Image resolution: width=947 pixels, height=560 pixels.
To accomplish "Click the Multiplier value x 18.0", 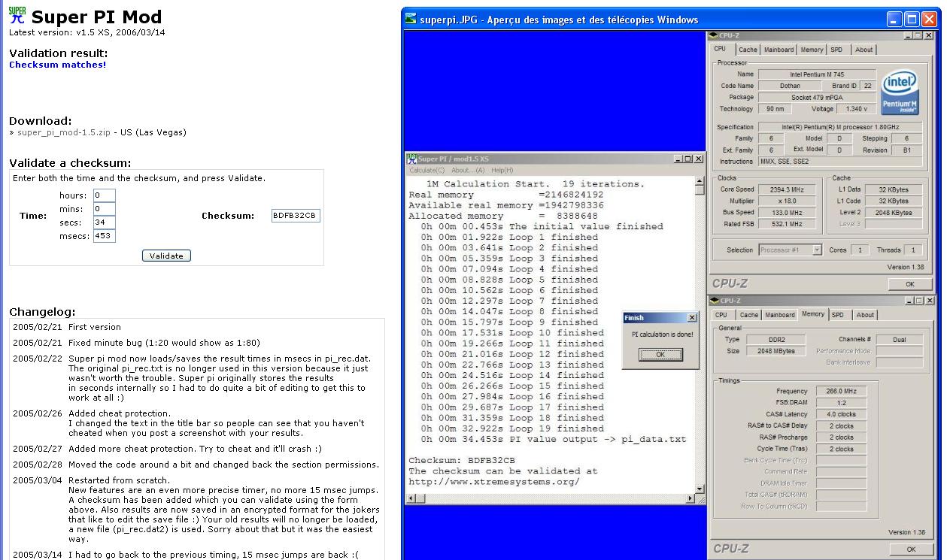I will pyautogui.click(x=787, y=201).
